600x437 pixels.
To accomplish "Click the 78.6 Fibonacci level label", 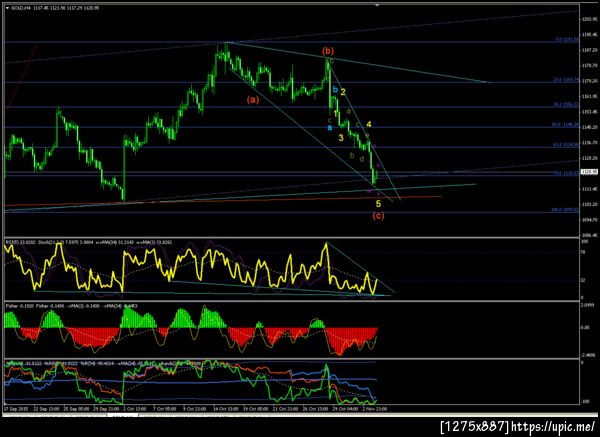I will (x=566, y=173).
